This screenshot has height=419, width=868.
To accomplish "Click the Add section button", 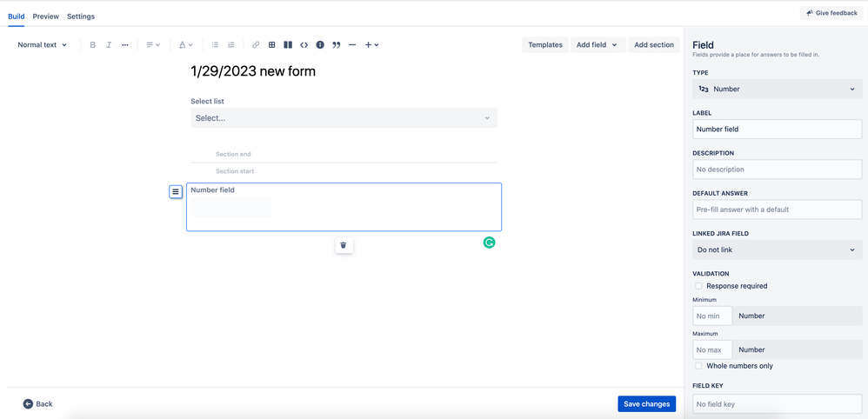I will (654, 45).
